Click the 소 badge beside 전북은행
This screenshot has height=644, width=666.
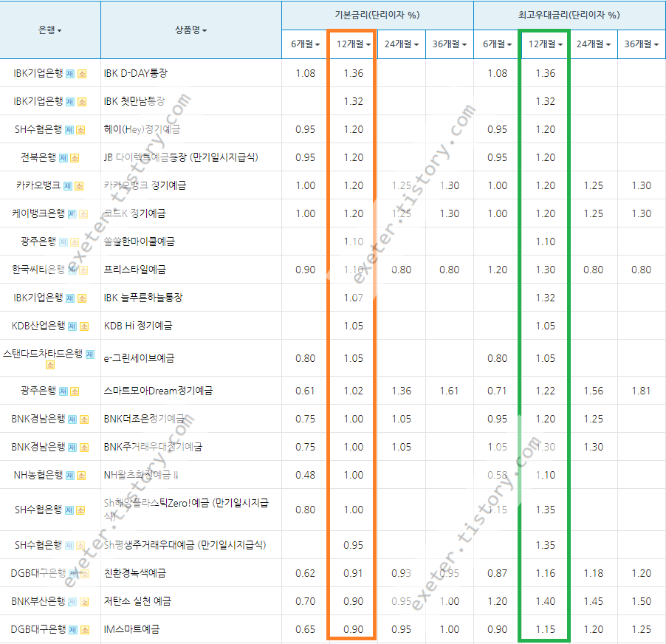tap(75, 158)
